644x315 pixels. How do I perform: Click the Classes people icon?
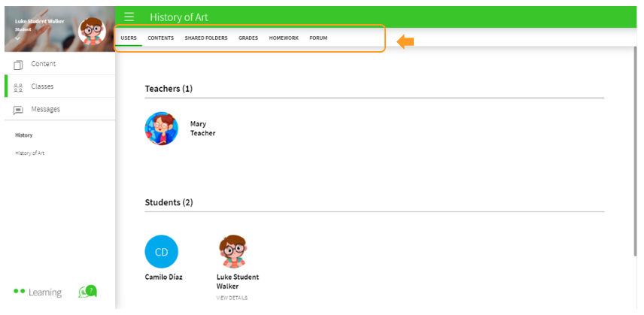point(19,87)
